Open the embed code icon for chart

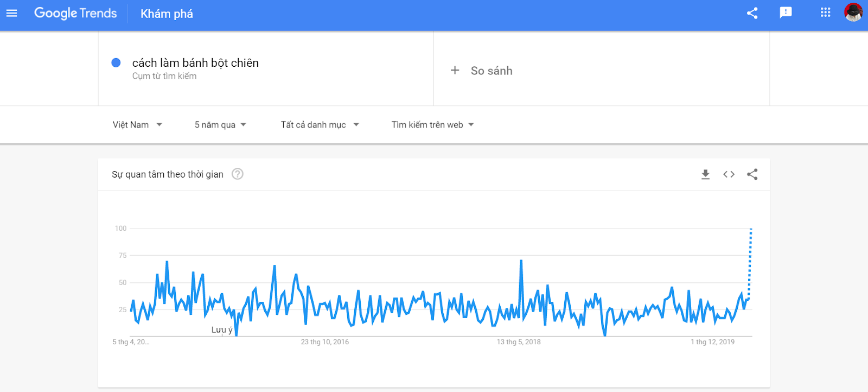(x=729, y=174)
